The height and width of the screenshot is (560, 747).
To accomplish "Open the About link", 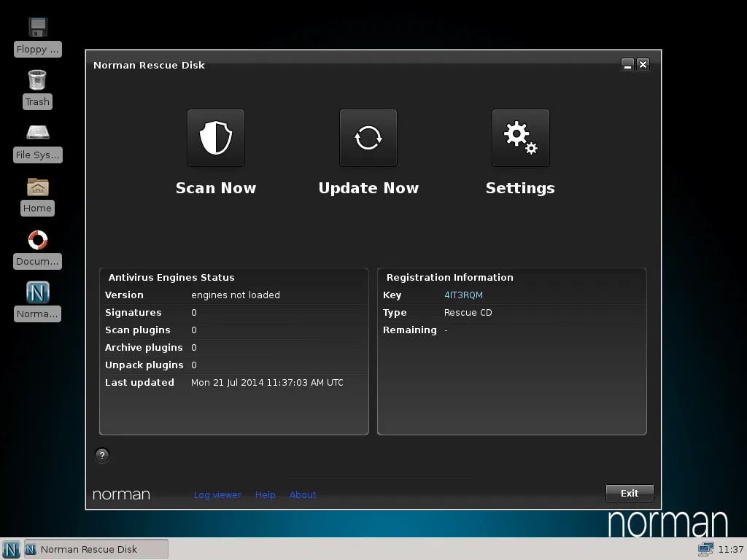I will coord(303,495).
